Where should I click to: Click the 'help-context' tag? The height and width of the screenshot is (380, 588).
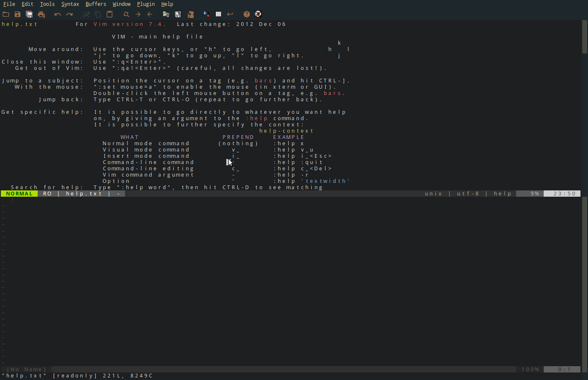(x=286, y=131)
